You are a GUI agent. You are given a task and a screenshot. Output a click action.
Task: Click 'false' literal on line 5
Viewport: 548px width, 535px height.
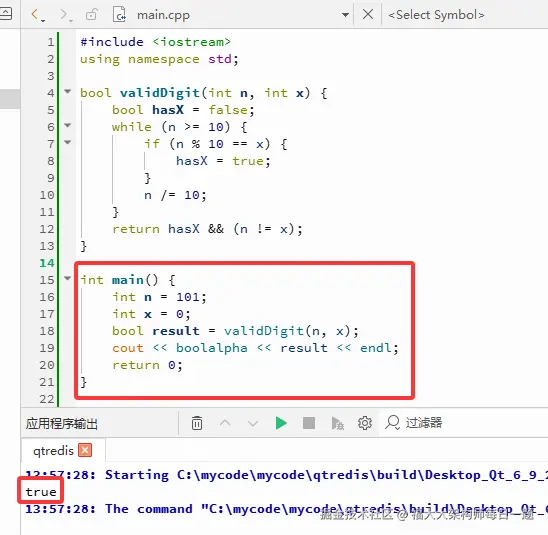228,110
